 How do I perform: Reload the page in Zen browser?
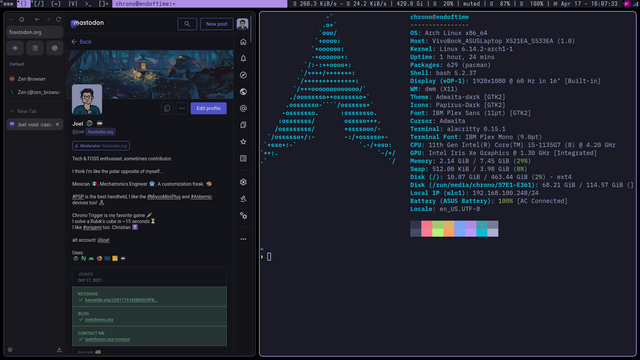point(58,19)
